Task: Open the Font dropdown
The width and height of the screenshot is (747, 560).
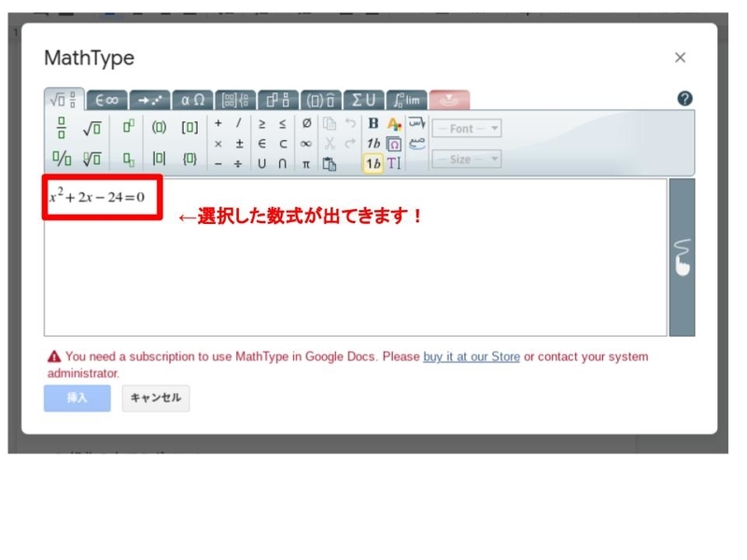Action: [x=466, y=129]
